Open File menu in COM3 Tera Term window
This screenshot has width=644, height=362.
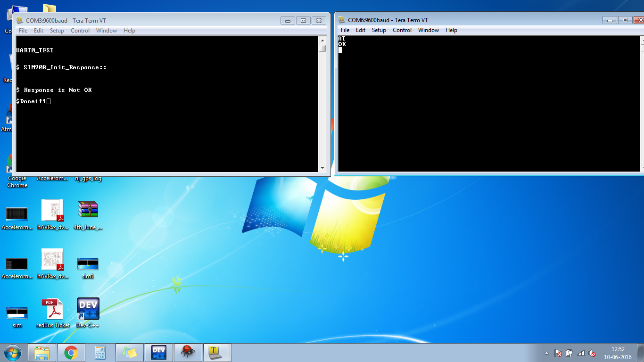click(x=23, y=31)
